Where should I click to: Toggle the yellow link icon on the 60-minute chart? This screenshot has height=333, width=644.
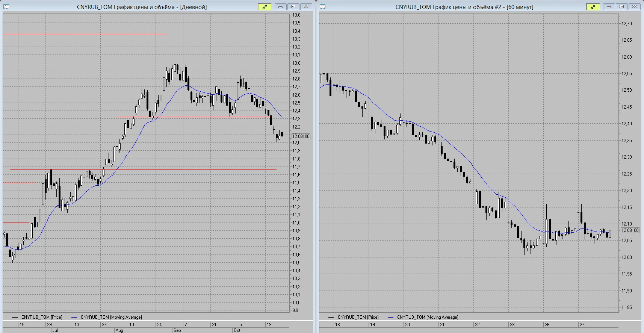pos(593,7)
